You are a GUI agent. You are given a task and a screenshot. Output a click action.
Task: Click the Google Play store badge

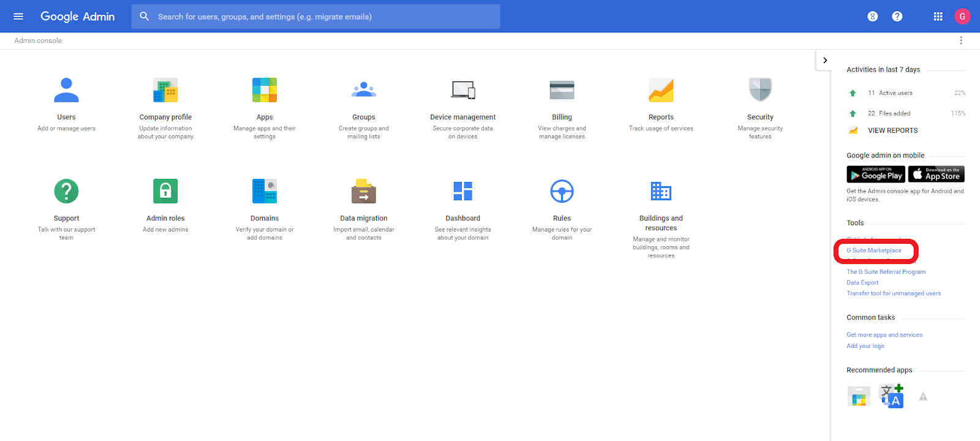876,175
